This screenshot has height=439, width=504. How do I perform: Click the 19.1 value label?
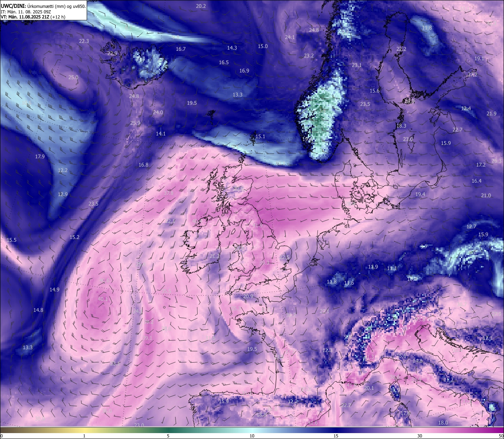pos(479,59)
